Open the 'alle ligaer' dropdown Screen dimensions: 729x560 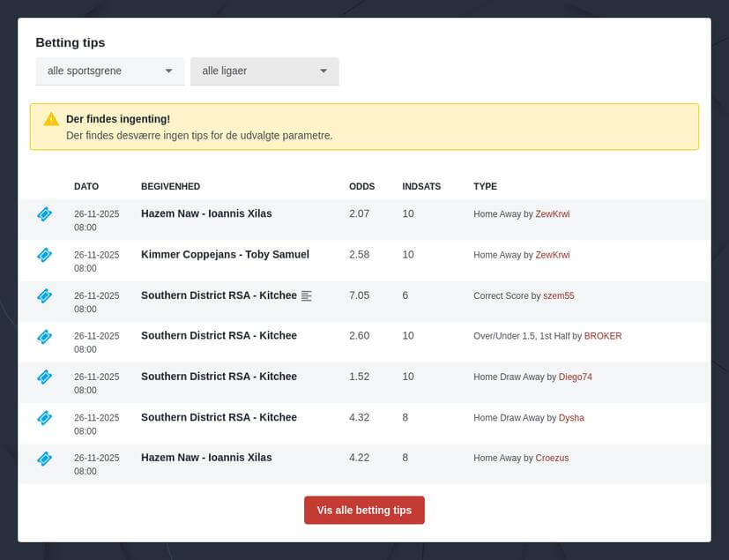click(264, 71)
